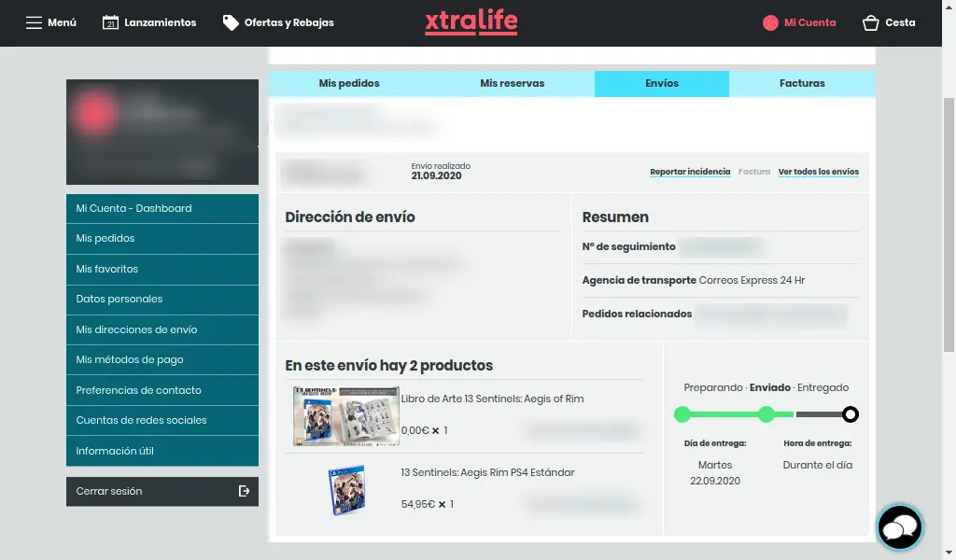Click the Nº de seguimiento label
956x560 pixels.
pyautogui.click(x=628, y=246)
